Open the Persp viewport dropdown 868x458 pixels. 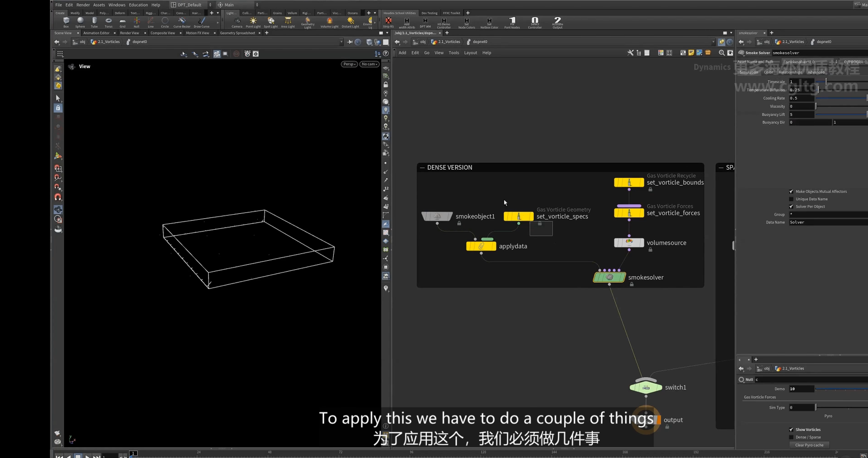(x=349, y=64)
